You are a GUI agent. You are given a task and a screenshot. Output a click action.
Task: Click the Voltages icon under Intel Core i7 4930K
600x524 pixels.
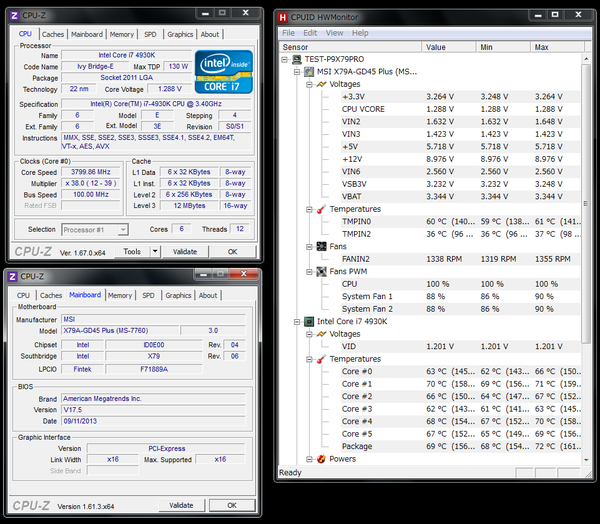point(321,334)
